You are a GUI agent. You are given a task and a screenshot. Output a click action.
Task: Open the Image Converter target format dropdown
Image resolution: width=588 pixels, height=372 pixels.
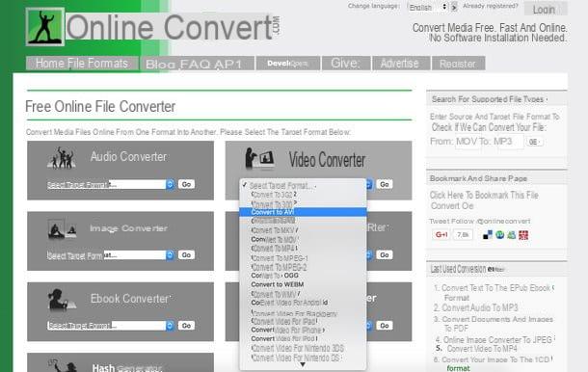click(111, 255)
